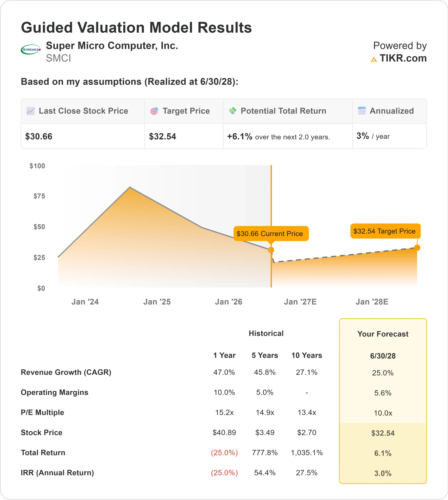The width and height of the screenshot is (448, 500).
Task: Click the $30.66 Current Price label
Action: 271,234
